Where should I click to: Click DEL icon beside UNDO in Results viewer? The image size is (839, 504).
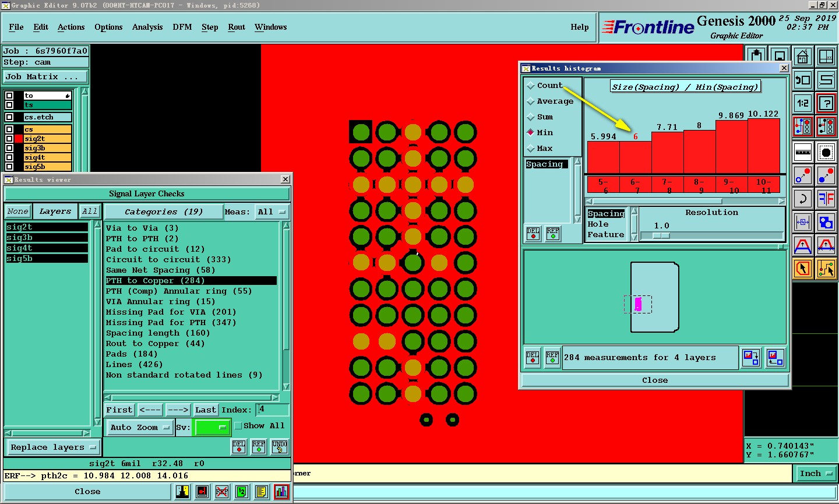point(239,447)
